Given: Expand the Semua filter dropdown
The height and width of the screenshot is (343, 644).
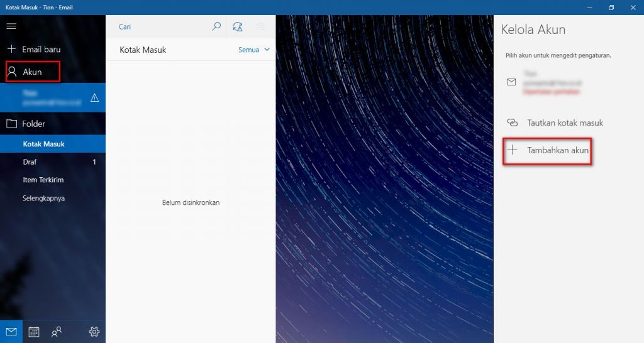Looking at the screenshot, I should tap(254, 50).
